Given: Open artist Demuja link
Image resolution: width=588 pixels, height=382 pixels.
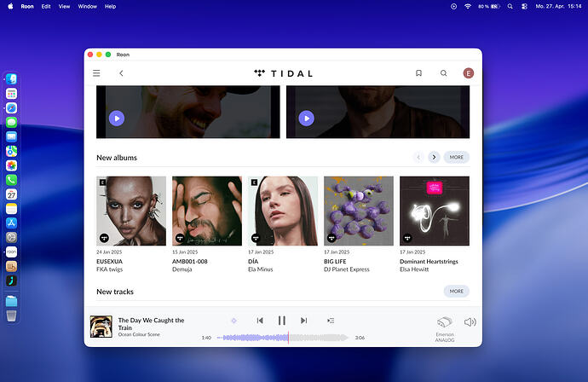Looking at the screenshot, I should [x=182, y=269].
